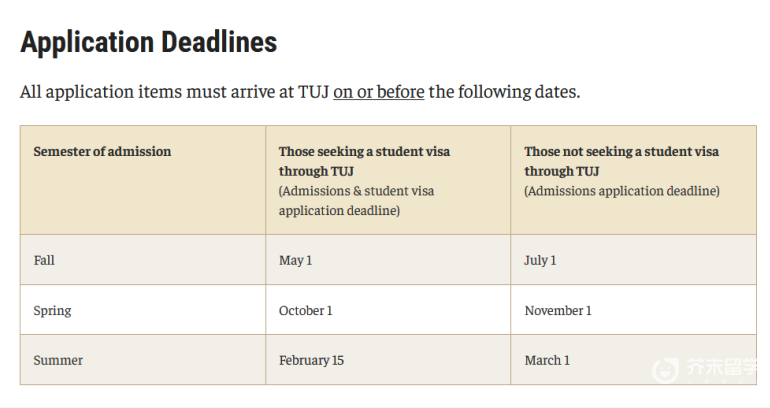The height and width of the screenshot is (408, 770).
Task: Select the "Spring" row label
Action: click(53, 311)
